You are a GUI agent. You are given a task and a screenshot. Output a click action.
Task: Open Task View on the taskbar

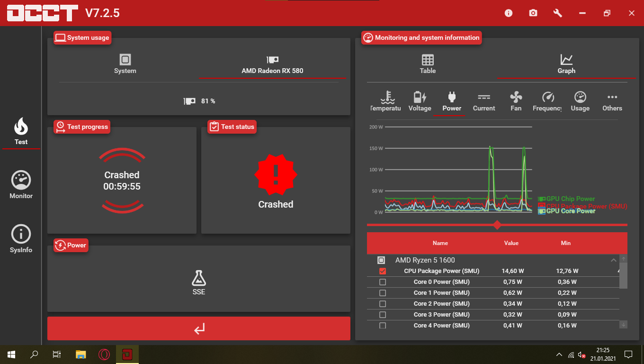pos(57,355)
